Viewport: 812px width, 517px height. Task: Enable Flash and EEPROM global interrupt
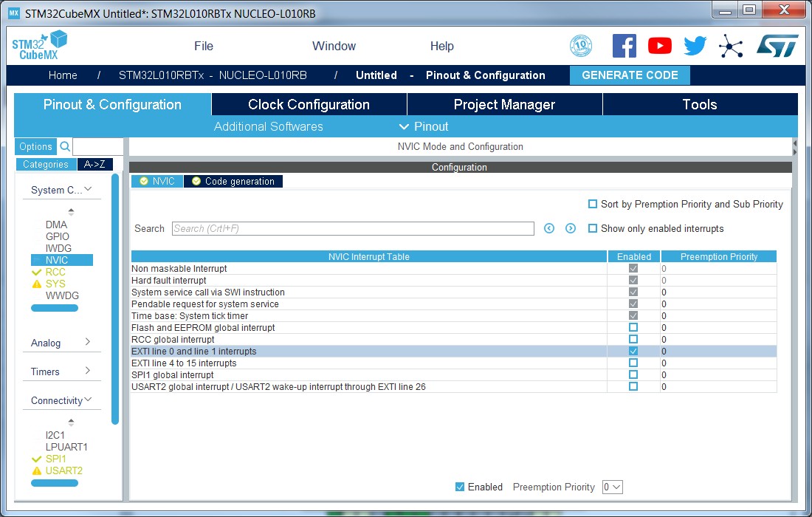[x=633, y=327]
